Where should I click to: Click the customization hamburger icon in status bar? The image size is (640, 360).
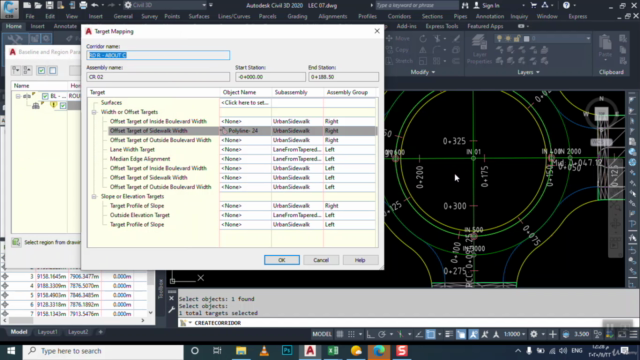[x=633, y=334]
